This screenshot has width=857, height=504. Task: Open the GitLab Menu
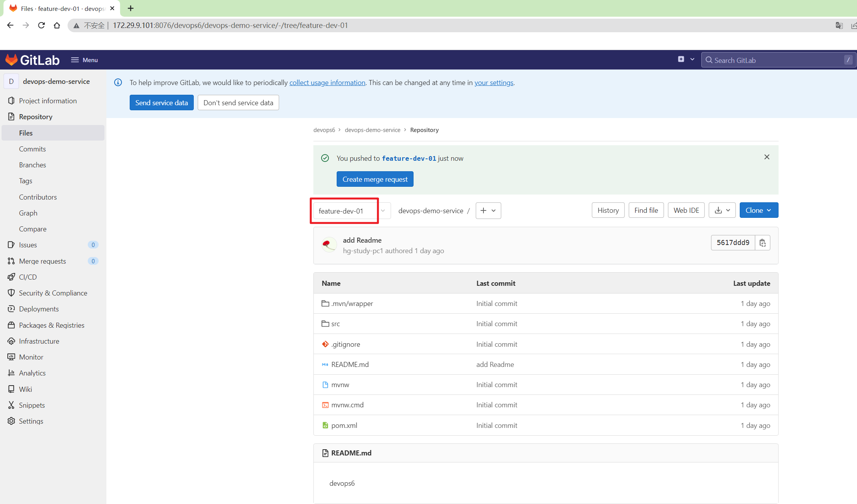84,60
